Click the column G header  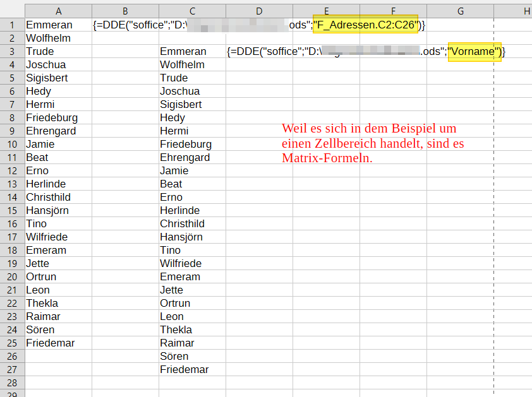(x=460, y=11)
